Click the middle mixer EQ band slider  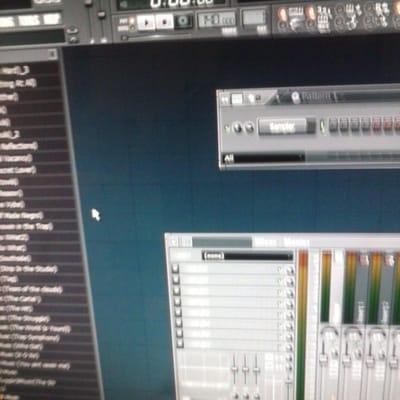246,368
